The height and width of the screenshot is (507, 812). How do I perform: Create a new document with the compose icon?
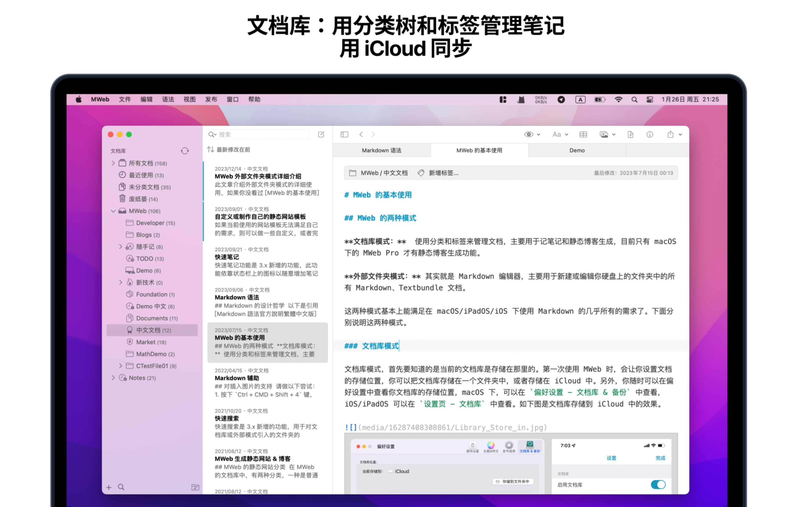321,134
